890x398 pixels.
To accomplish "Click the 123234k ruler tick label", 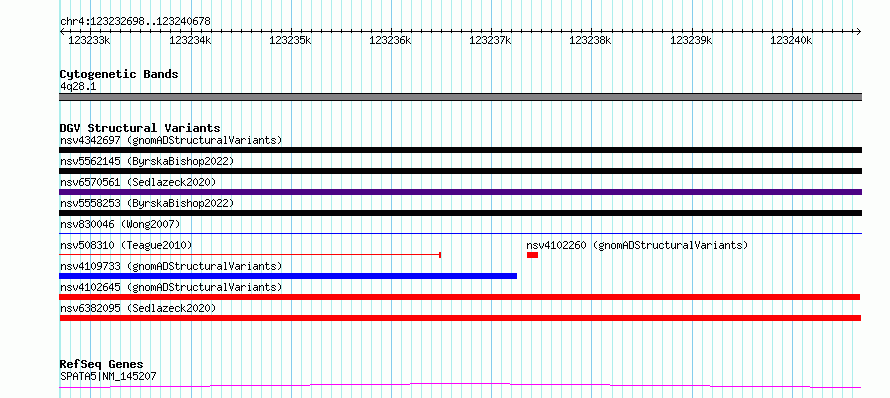I will (x=190, y=40).
